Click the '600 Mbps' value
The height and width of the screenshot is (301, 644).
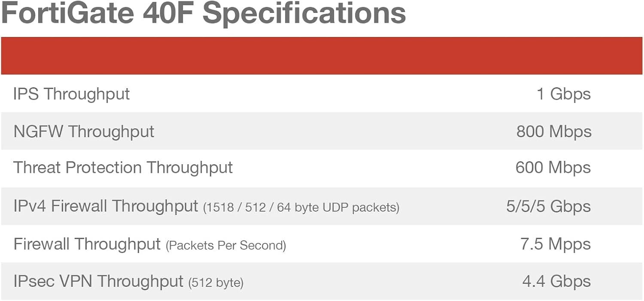tap(553, 168)
